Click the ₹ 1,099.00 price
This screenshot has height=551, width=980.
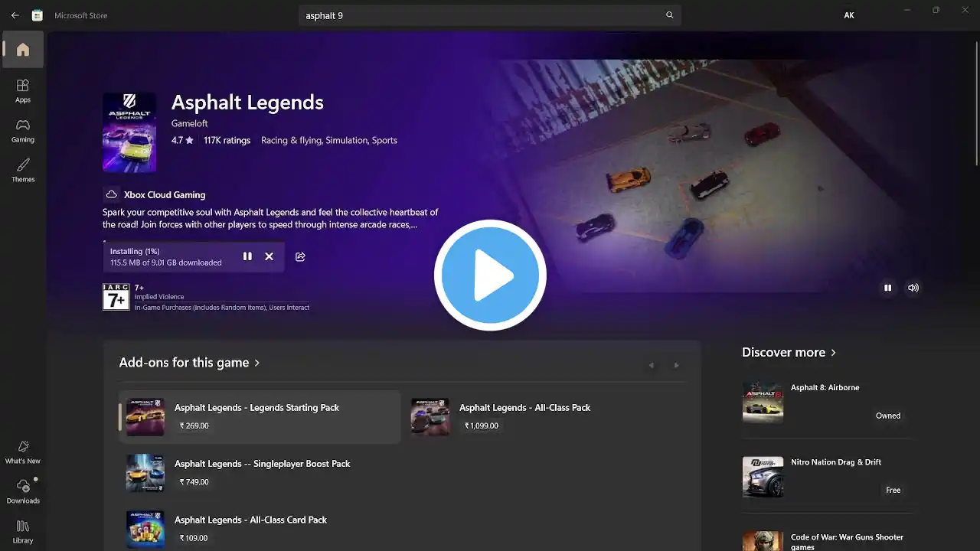click(x=482, y=426)
